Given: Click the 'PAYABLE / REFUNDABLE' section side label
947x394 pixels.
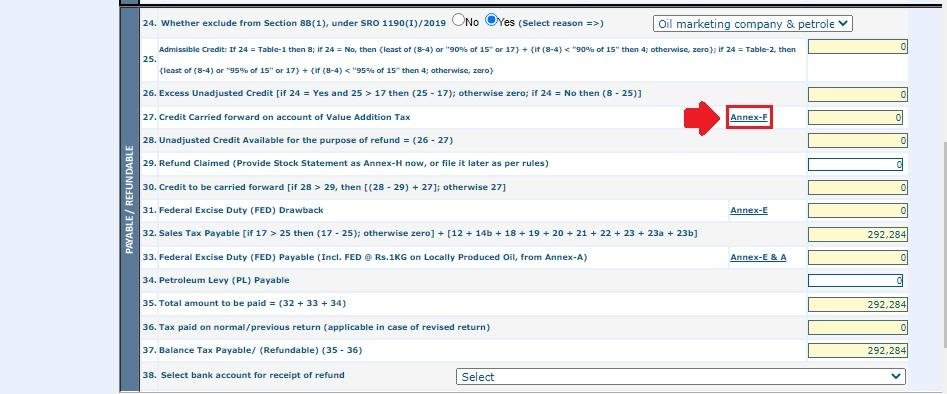Looking at the screenshot, I should (129, 199).
